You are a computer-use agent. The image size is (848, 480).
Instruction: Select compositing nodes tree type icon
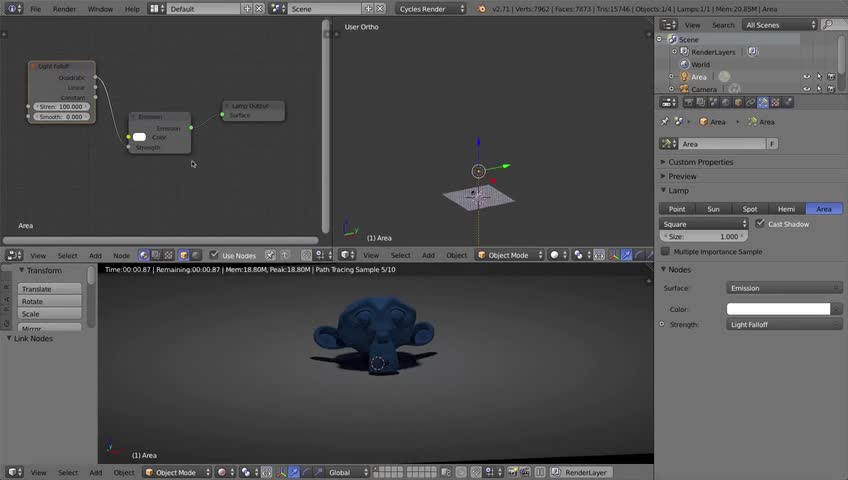(x=156, y=255)
